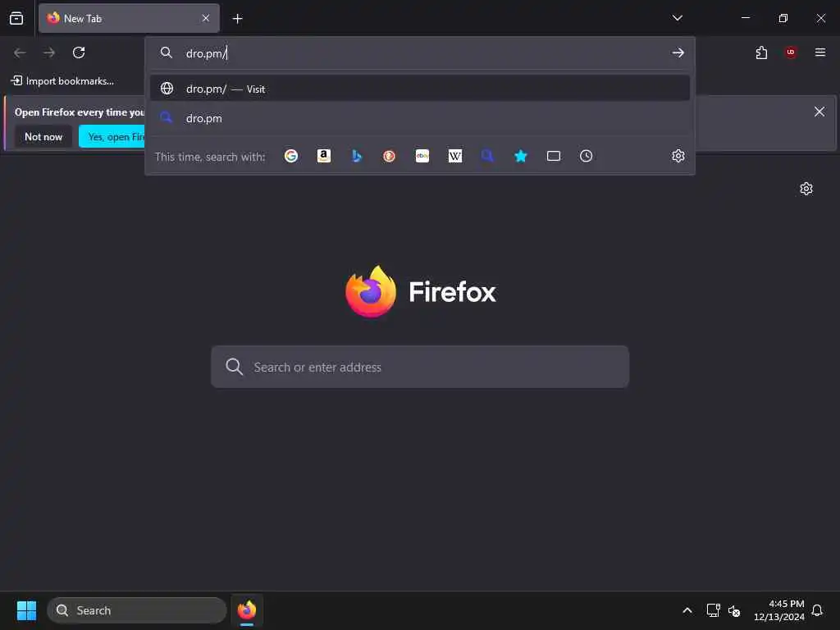The width and height of the screenshot is (840, 630).
Task: Click the Firefox taskbar icon
Action: (x=247, y=610)
